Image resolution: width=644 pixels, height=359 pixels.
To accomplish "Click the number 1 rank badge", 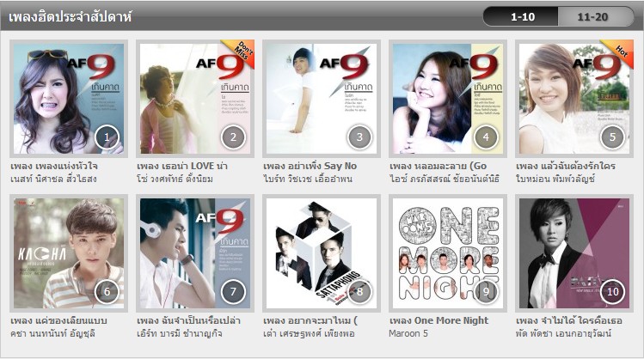I will (107, 137).
